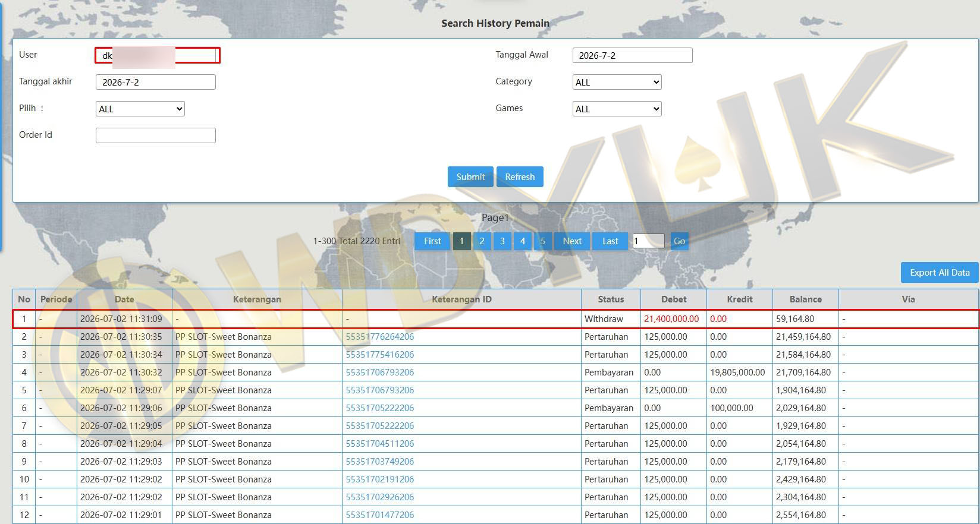Select page 1 in pagination

point(461,241)
